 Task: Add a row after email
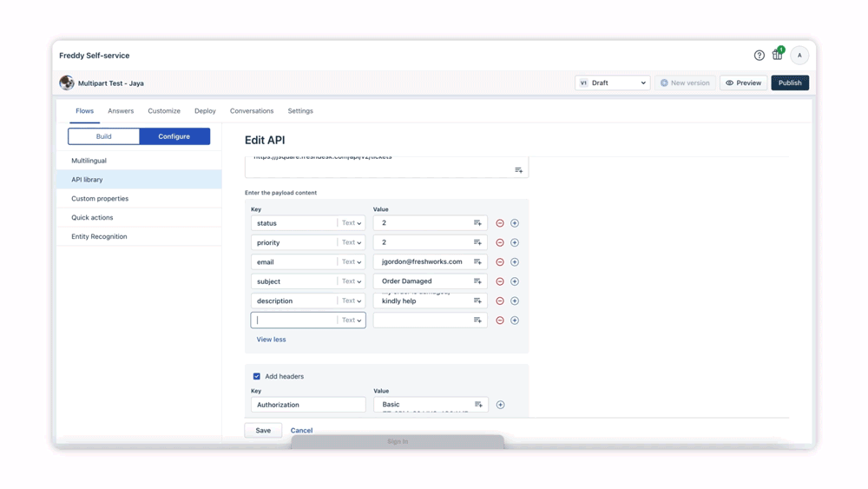(x=515, y=262)
